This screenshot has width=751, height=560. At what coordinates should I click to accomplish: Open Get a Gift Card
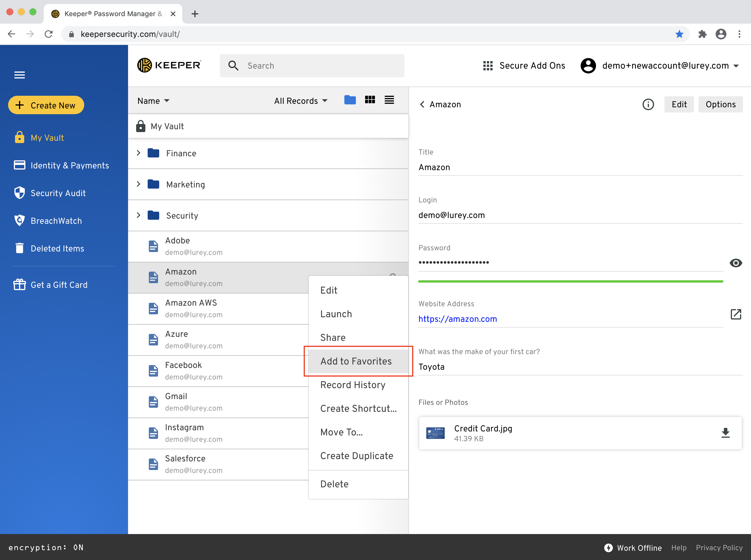tap(50, 285)
